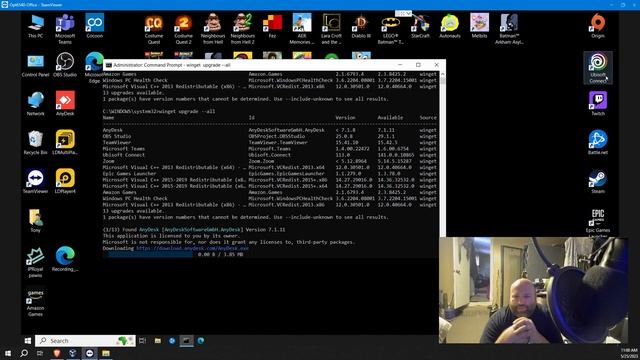This screenshot has height=360, width=640.
Task: Open the IPRoyal pawns shortcut
Action: 36,262
